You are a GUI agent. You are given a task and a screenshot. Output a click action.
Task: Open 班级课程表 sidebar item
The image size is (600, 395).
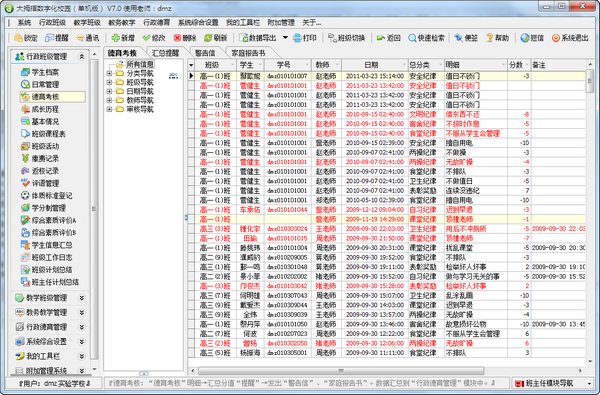[43, 134]
